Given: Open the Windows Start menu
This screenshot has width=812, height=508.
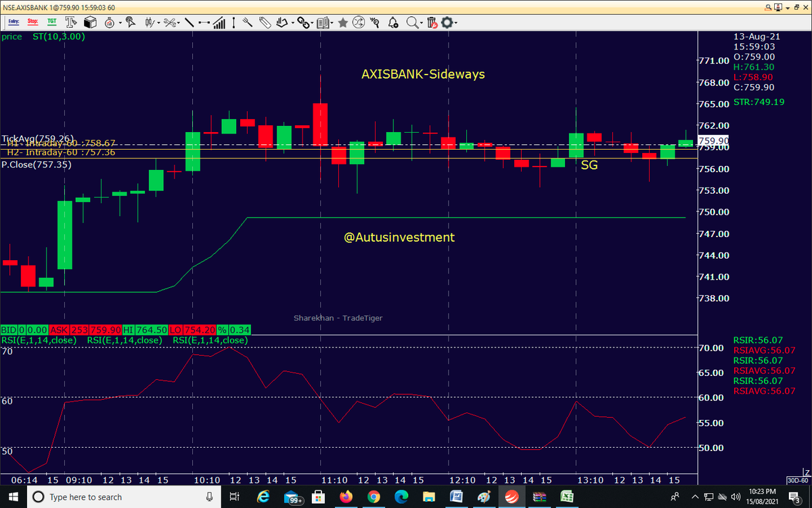Looking at the screenshot, I should (14, 496).
